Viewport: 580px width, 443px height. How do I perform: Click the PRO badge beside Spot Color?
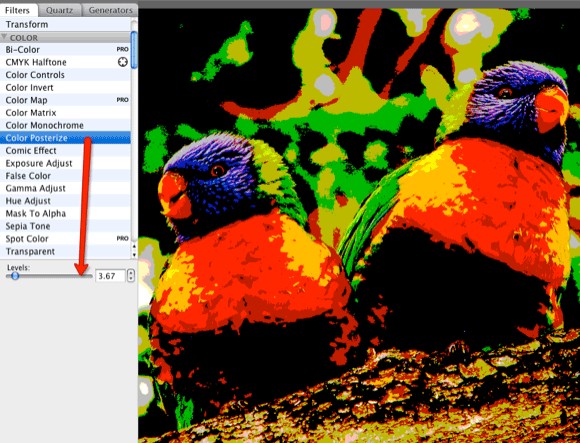click(x=122, y=239)
